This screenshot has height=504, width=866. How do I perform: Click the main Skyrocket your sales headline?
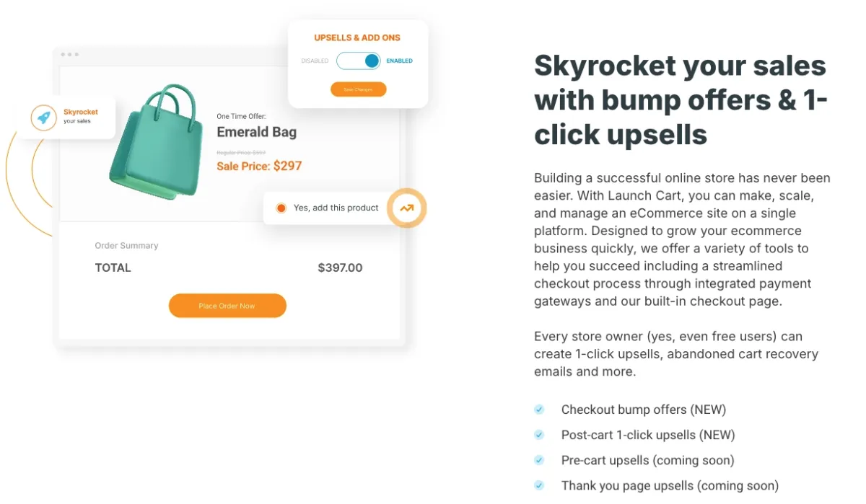point(681,100)
